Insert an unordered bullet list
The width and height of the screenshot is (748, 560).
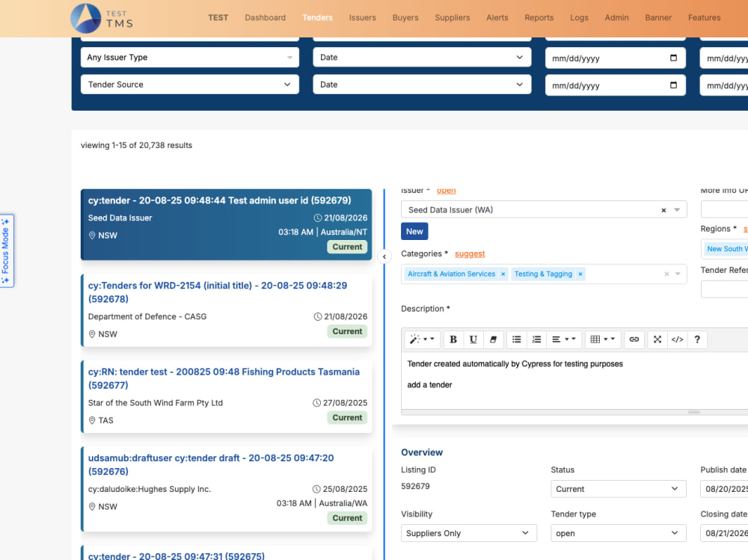click(x=517, y=339)
